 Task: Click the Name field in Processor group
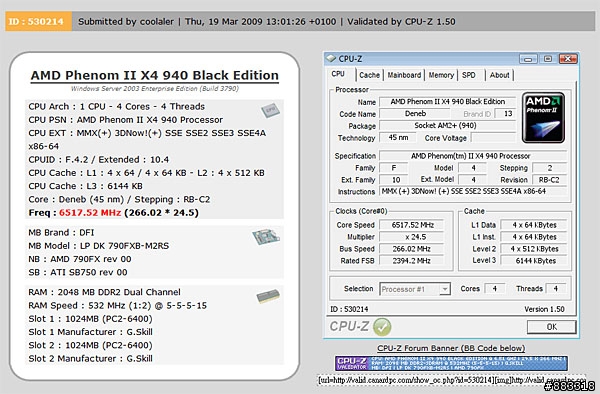447,102
